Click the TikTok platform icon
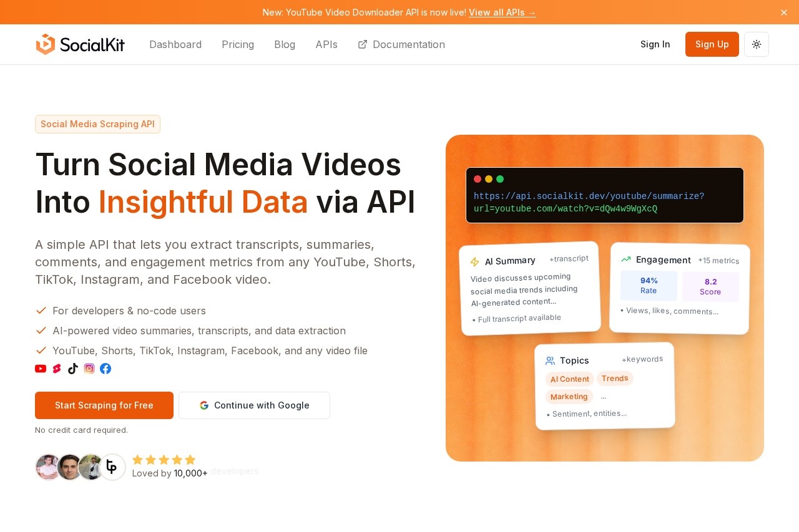This screenshot has width=799, height=532. click(73, 369)
